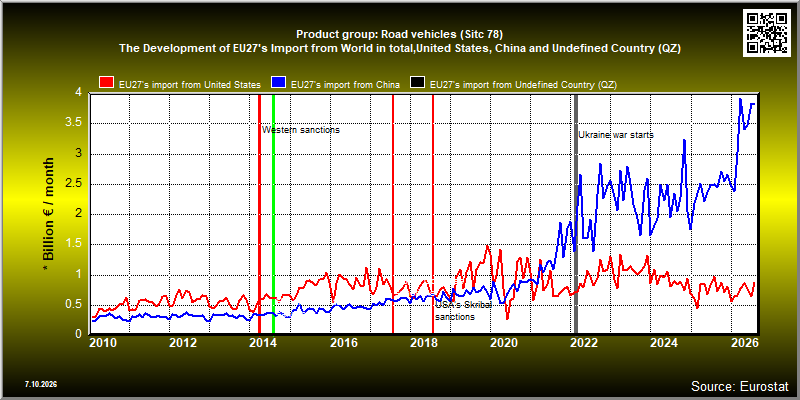Click the red vertical marker near 2018
The width and height of the screenshot is (800, 400).
pos(433,214)
